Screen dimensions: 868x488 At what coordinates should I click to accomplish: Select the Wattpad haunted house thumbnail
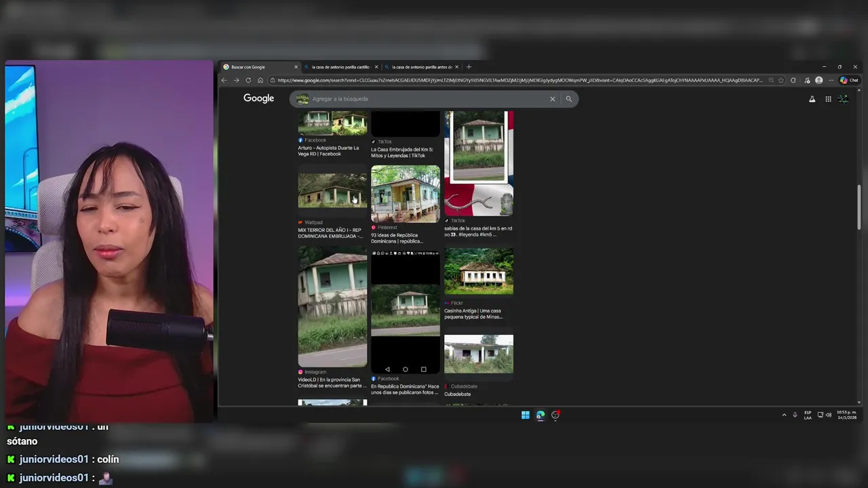pyautogui.click(x=332, y=191)
